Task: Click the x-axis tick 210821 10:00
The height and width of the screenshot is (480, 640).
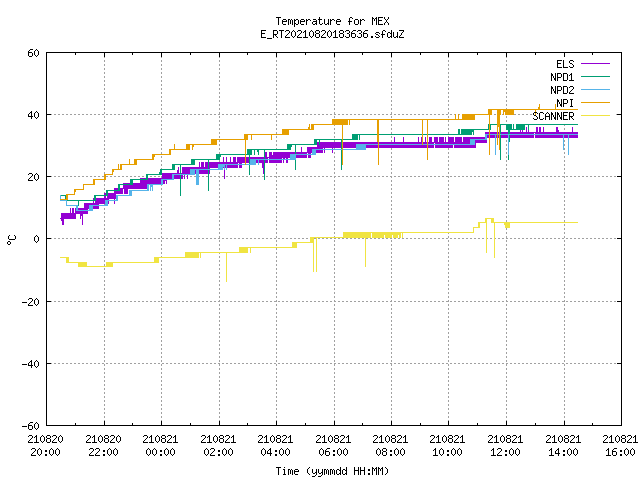Action: tap(448, 446)
